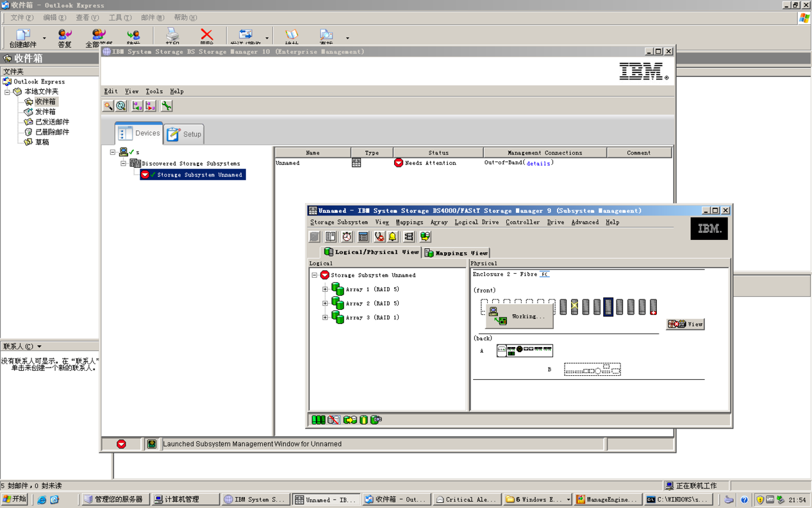Switch to the Mappings View tab
This screenshot has width=812, height=508.
(456, 253)
